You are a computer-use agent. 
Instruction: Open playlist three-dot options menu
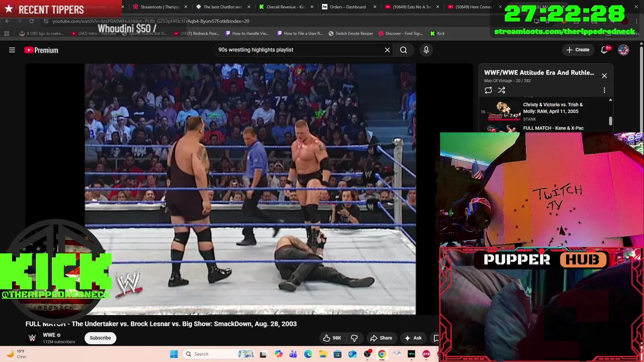pos(604,90)
